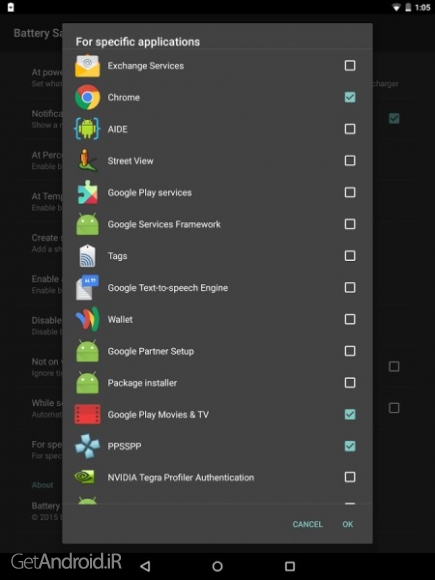Image resolution: width=435 pixels, height=580 pixels.
Task: Enable the AIDE checkbox
Action: point(350,129)
